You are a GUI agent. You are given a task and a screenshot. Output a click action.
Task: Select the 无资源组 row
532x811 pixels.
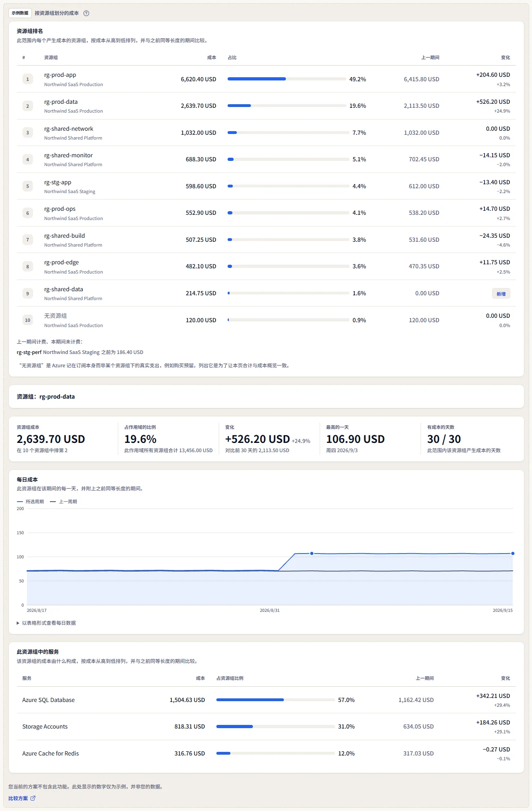[266, 320]
